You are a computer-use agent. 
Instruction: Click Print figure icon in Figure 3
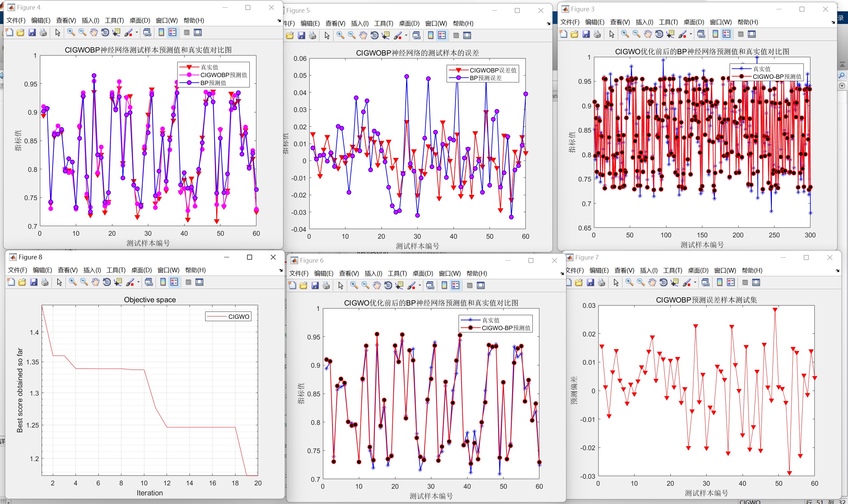tap(597, 34)
